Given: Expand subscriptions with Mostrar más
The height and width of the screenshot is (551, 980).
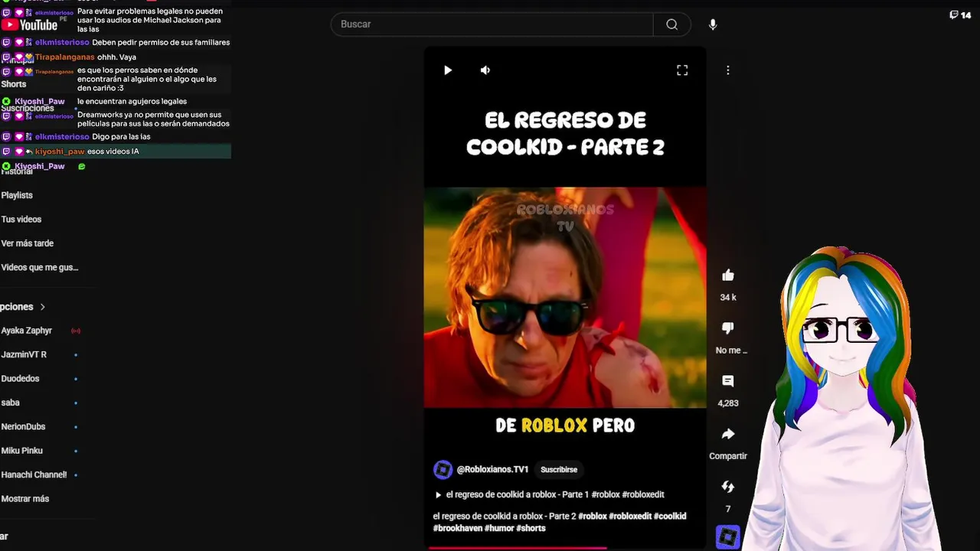Looking at the screenshot, I should pyautogui.click(x=25, y=499).
